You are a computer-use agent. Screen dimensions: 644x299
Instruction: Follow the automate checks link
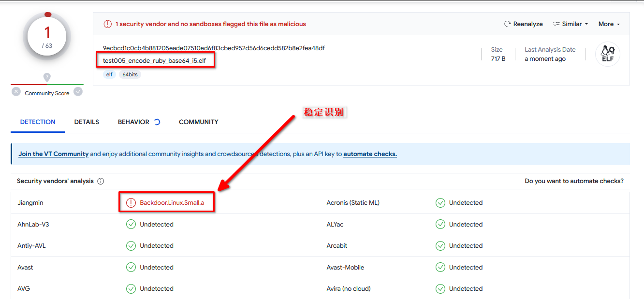click(x=370, y=154)
